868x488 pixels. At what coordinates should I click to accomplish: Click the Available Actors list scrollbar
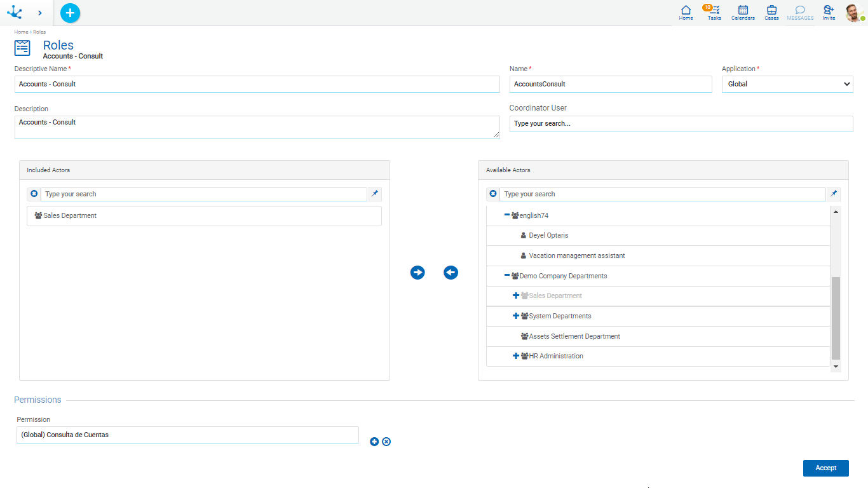pos(836,318)
